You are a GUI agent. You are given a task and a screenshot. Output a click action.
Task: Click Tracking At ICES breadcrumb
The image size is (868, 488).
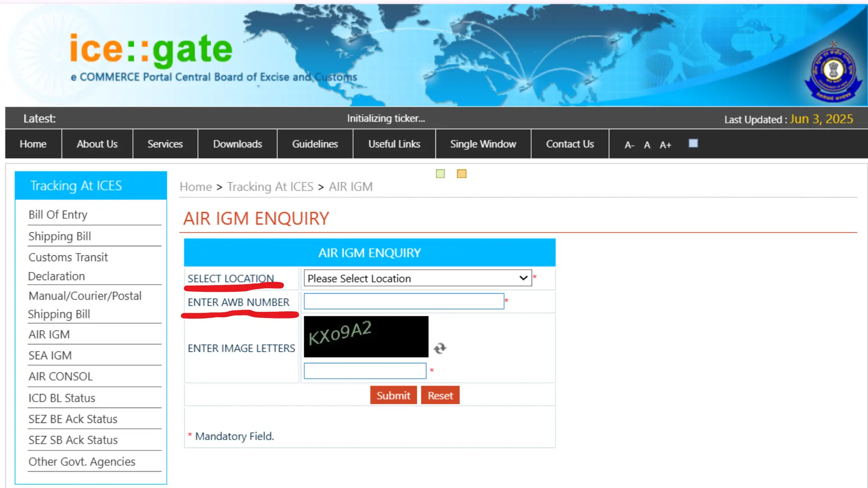coord(270,187)
